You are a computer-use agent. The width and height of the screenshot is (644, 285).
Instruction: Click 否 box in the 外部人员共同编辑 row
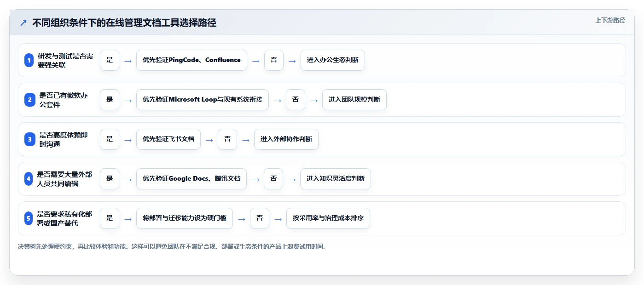[x=273, y=179]
